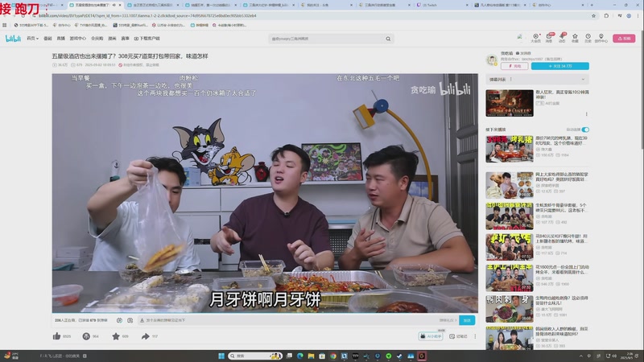Open more menu on ad card
644x362 pixels.
(587, 114)
